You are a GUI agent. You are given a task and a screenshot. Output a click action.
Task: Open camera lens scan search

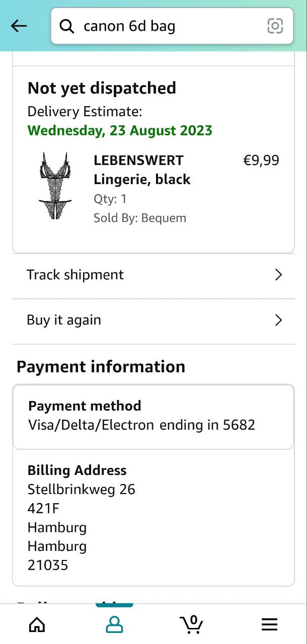tap(275, 26)
